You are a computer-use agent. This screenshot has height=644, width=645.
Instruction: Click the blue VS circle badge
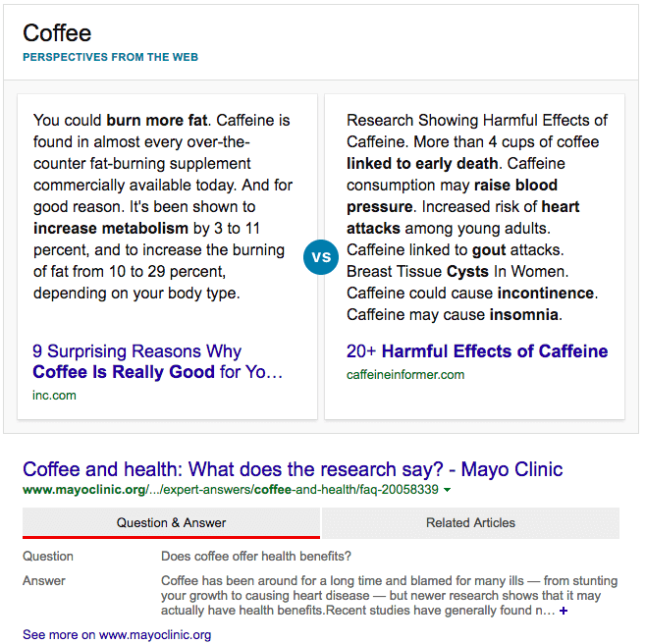pyautogui.click(x=321, y=257)
